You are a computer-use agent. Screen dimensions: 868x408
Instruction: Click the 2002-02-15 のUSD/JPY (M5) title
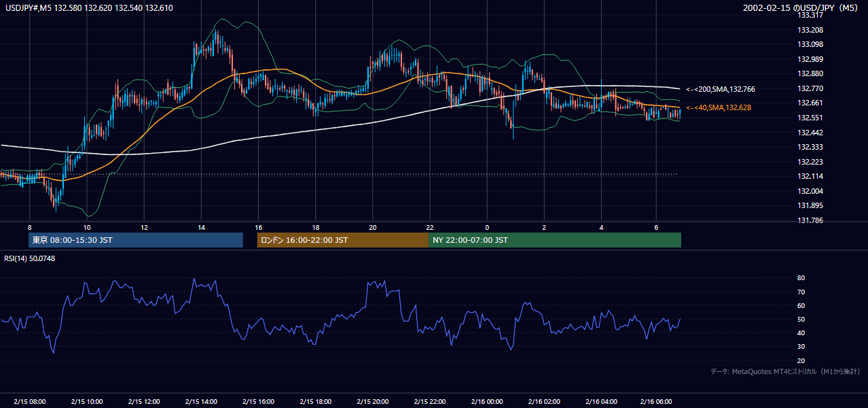(801, 8)
